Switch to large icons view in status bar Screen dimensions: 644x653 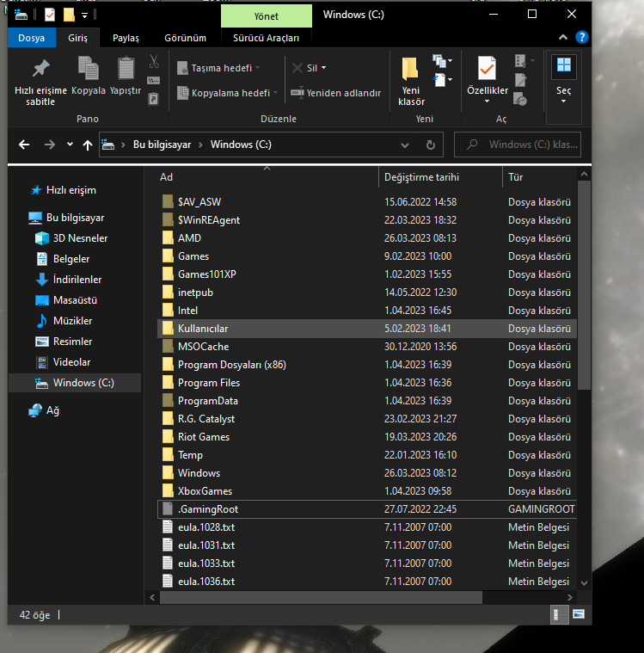579,614
